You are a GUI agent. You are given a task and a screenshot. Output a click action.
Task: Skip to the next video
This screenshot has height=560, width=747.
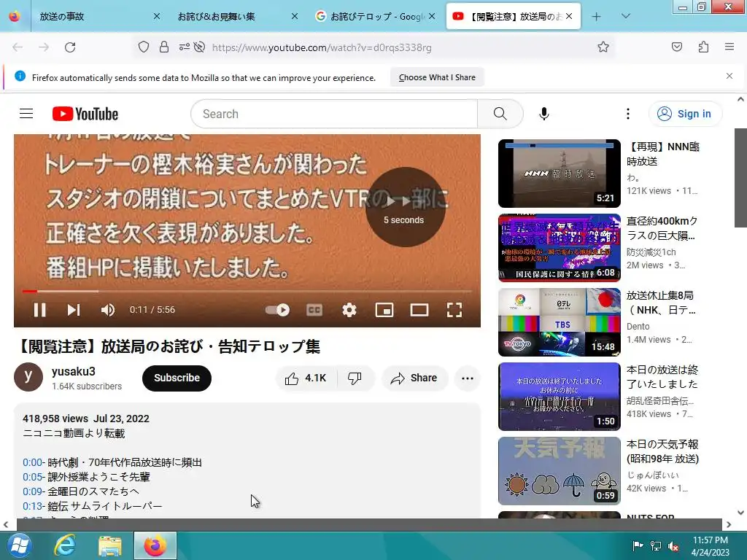73,310
